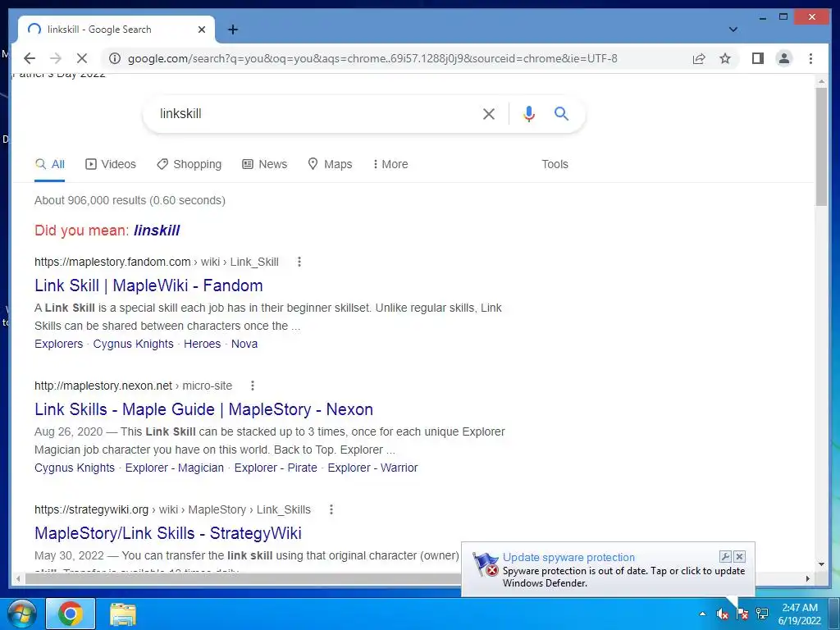Click the muted volume tray icon

pos(723,614)
